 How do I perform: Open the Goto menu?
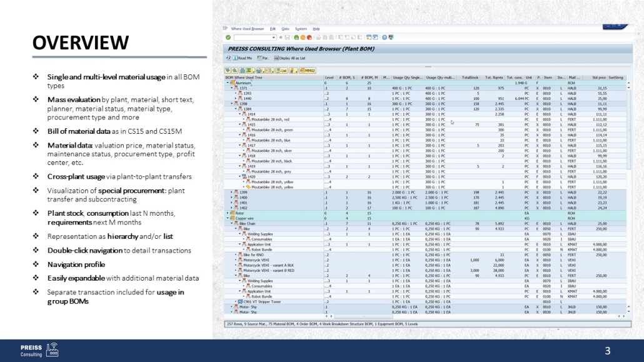pyautogui.click(x=285, y=29)
